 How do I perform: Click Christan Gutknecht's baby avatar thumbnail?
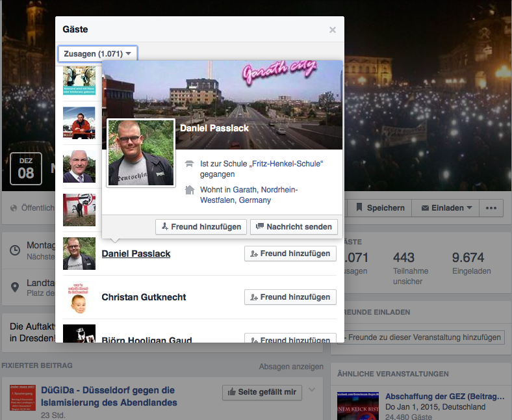79,297
